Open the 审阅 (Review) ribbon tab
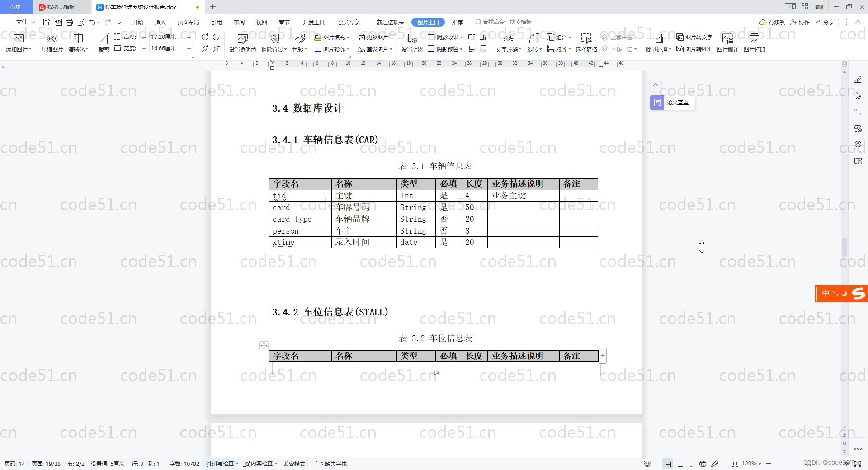868x470 pixels. (239, 22)
